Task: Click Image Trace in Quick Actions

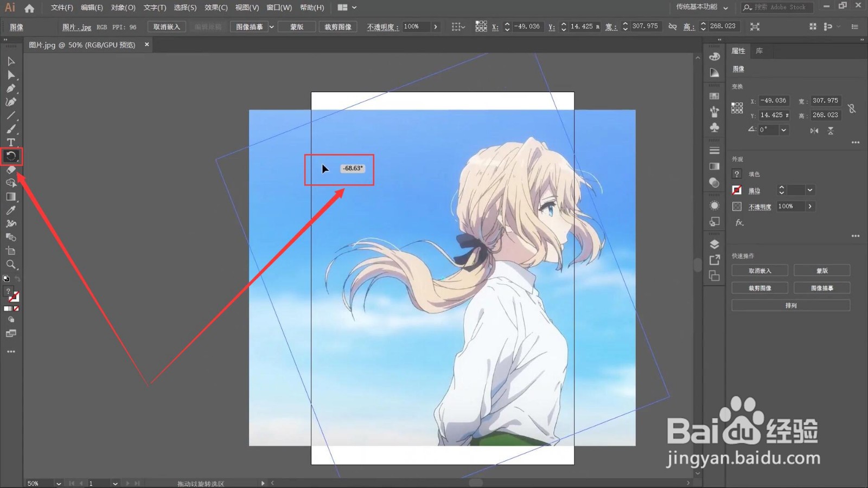Action: (822, 288)
